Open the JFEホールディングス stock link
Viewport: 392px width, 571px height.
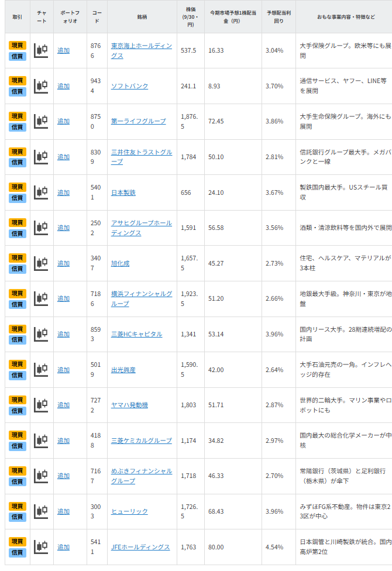point(140,547)
